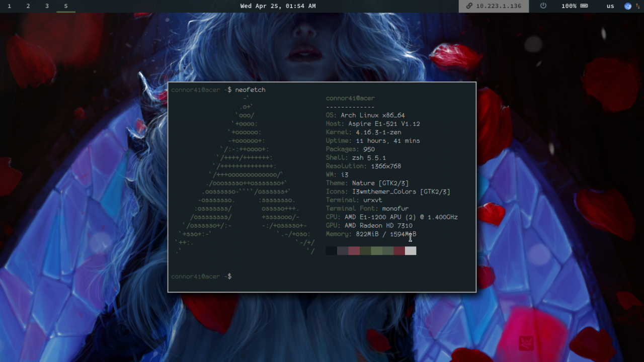Click the 'Kernel: 4.16.3-1-zen' line
Image resolution: width=644 pixels, height=362 pixels.
[x=363, y=132]
